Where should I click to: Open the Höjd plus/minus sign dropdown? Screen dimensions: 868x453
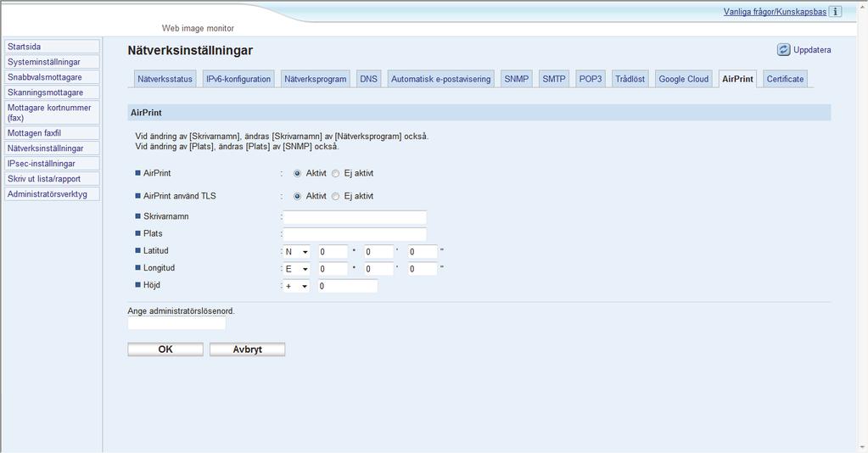coord(297,287)
